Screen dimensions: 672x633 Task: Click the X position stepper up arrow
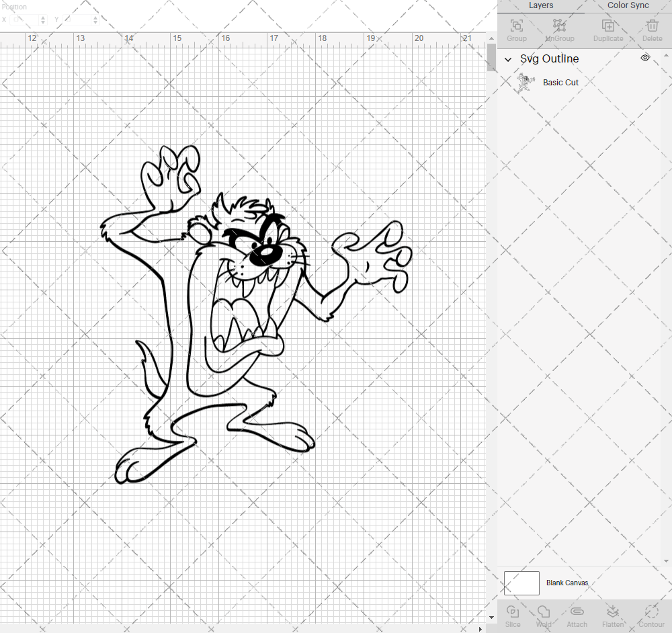[42, 17]
